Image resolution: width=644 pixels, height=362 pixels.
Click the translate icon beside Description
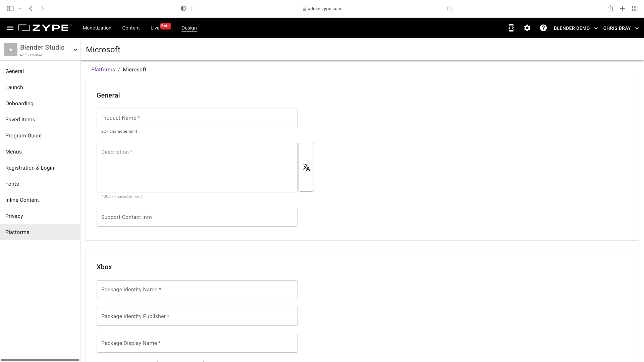click(x=306, y=167)
